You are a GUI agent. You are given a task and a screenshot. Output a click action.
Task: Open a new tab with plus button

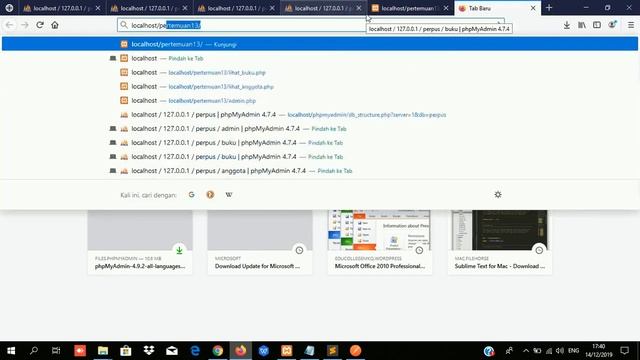[x=549, y=8]
